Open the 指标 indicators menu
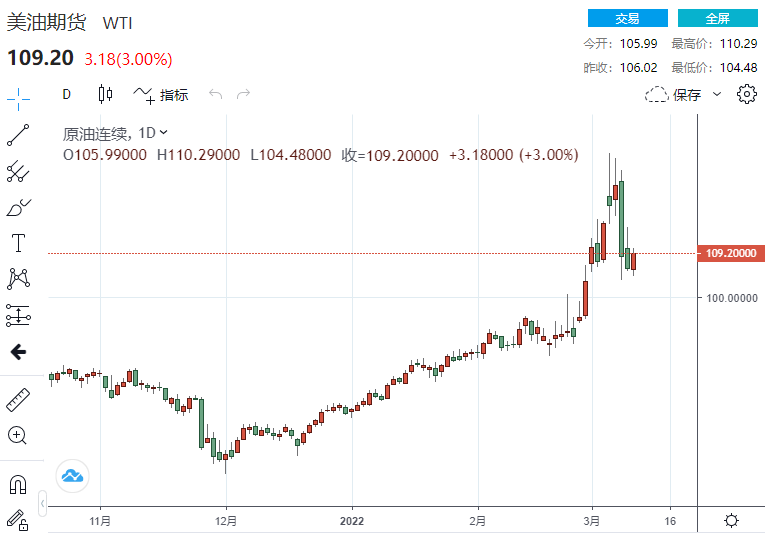 pyautogui.click(x=162, y=95)
